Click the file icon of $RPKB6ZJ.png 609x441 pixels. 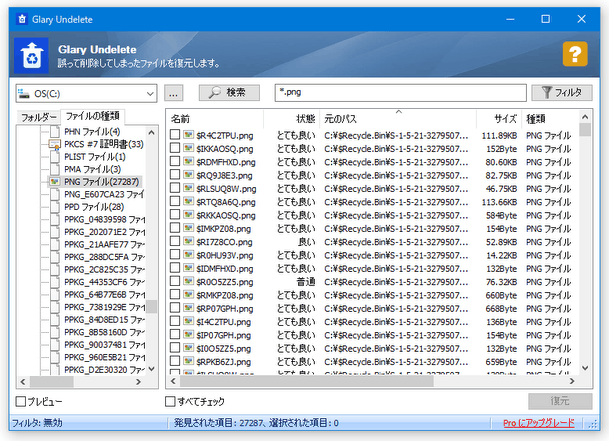pyautogui.click(x=188, y=361)
